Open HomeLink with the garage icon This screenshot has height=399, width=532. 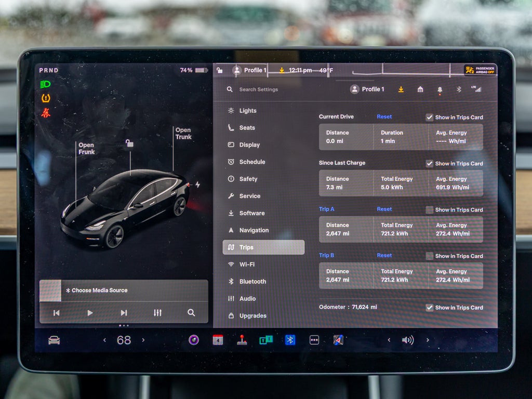[420, 89]
